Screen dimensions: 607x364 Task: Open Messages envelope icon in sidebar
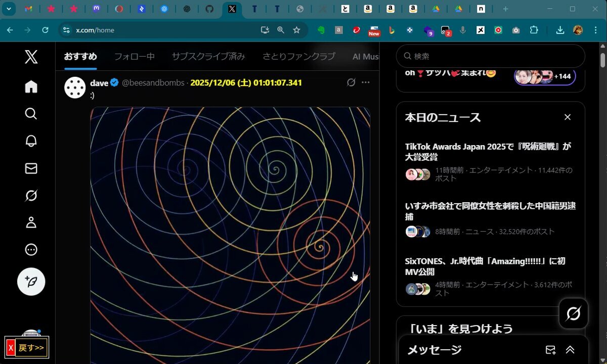click(31, 168)
